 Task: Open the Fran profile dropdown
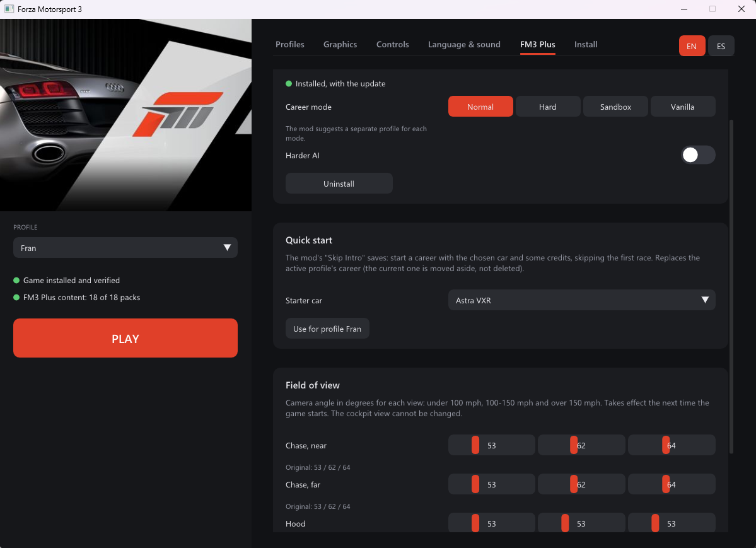(125, 247)
